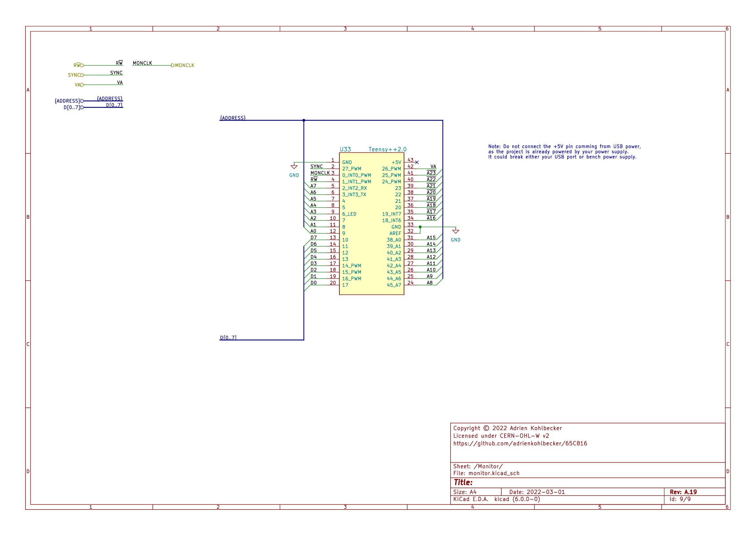Click the U33 reference designator
Image resolution: width=756 pixels, height=535 pixels.
(x=345, y=149)
